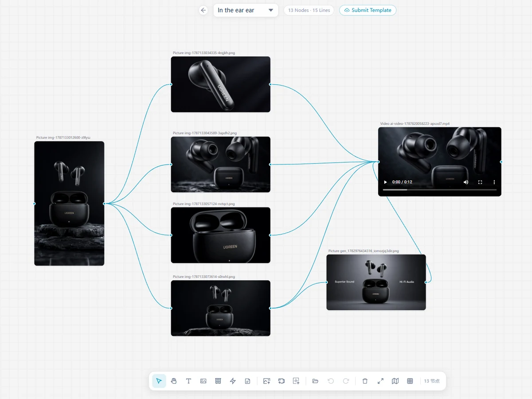532x399 pixels.
Task: Click output port of s0nxhl.png picture
Action: coord(270,308)
